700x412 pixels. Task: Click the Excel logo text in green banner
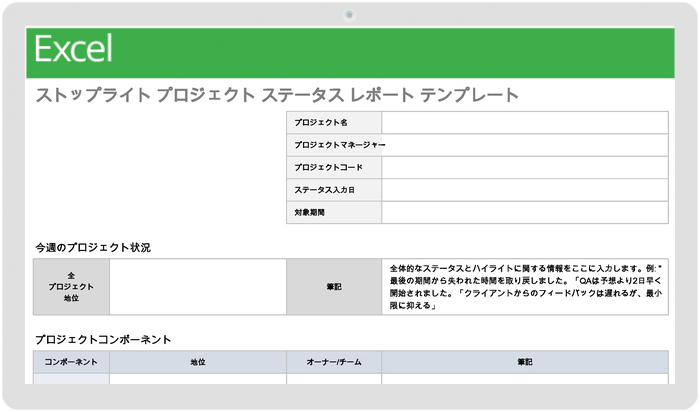pyautogui.click(x=73, y=48)
